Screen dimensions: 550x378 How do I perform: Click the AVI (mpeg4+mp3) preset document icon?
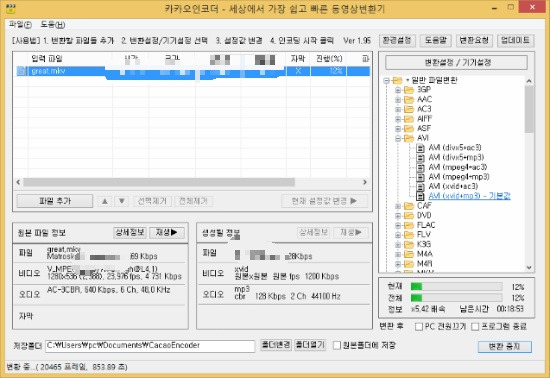pyautogui.click(x=420, y=177)
